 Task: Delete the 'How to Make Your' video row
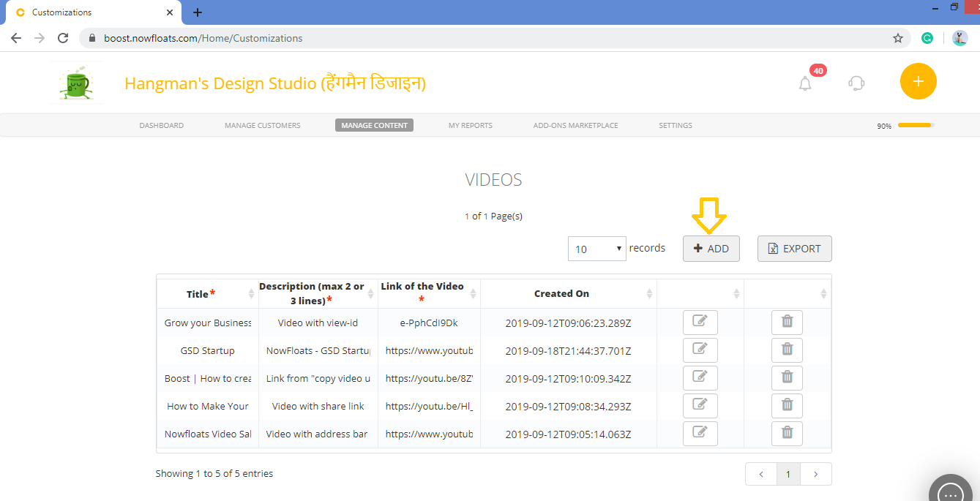(787, 406)
